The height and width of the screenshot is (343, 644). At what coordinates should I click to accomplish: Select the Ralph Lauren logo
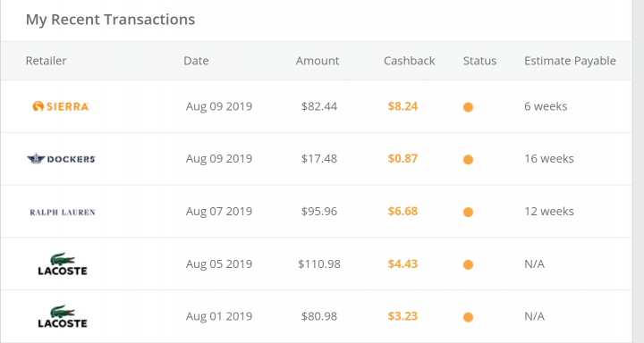click(x=63, y=212)
